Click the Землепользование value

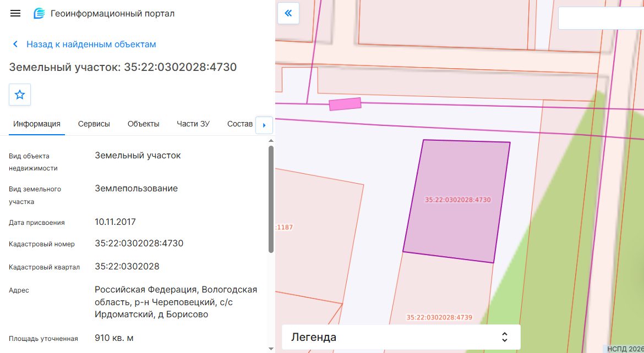click(137, 189)
